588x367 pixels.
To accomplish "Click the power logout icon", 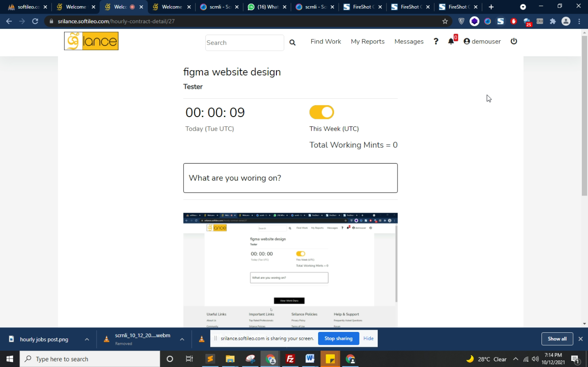I will tap(514, 41).
